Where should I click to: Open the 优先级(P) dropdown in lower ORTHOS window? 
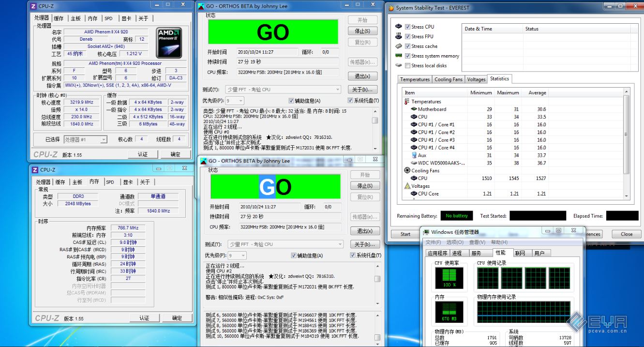pos(237,256)
